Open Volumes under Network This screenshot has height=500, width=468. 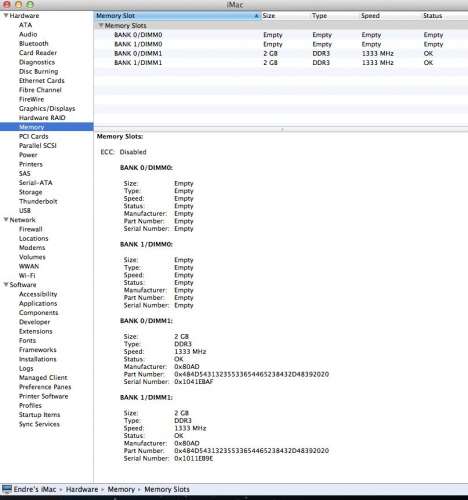pyautogui.click(x=32, y=257)
